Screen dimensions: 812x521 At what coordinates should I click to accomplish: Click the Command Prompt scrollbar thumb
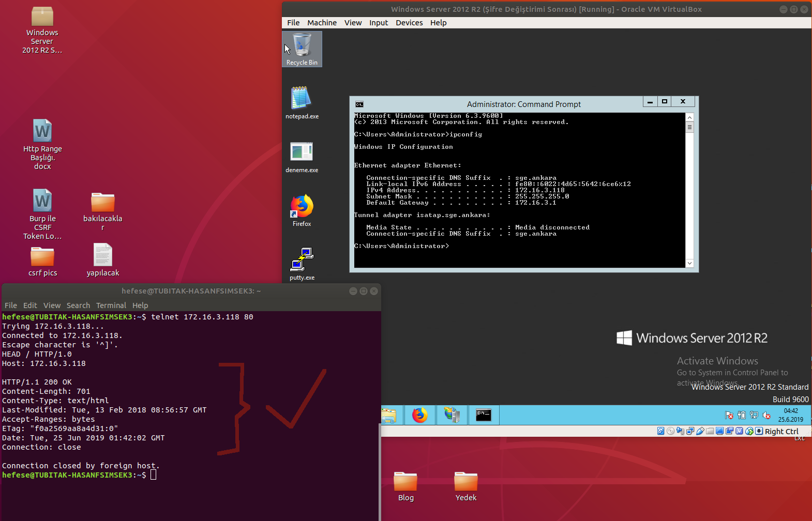(689, 127)
